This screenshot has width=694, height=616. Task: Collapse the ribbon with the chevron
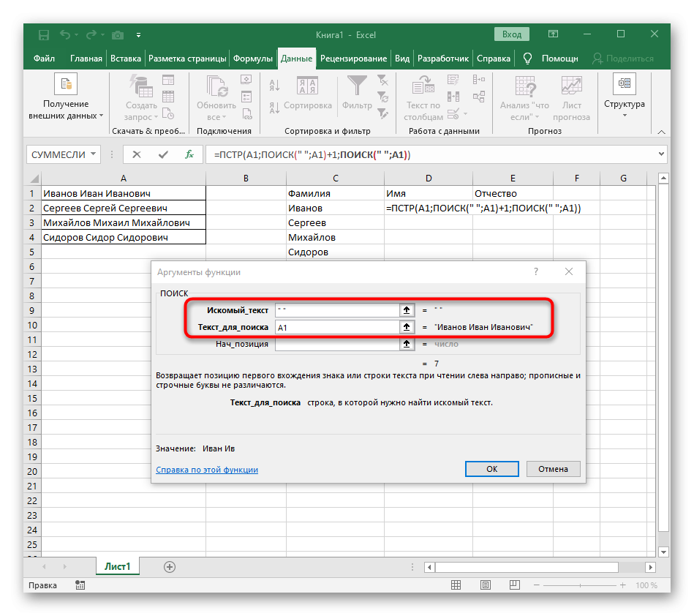(x=661, y=130)
